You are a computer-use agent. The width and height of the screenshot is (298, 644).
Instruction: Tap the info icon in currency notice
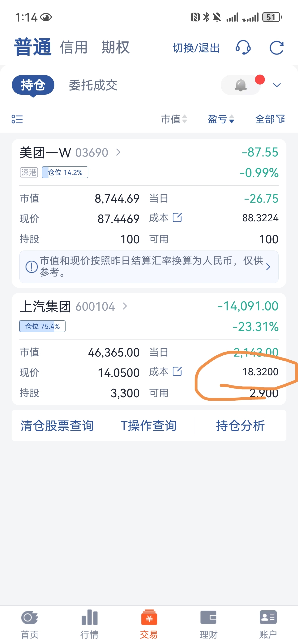click(x=32, y=267)
